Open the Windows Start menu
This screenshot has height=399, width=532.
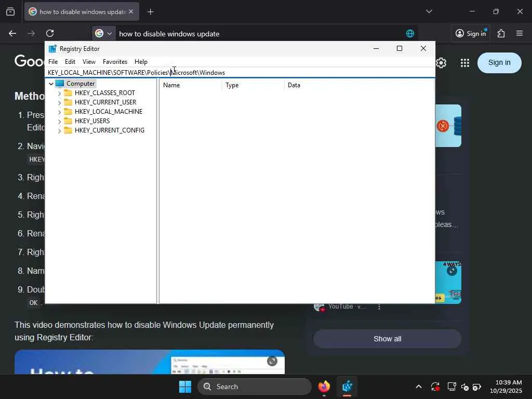185,387
